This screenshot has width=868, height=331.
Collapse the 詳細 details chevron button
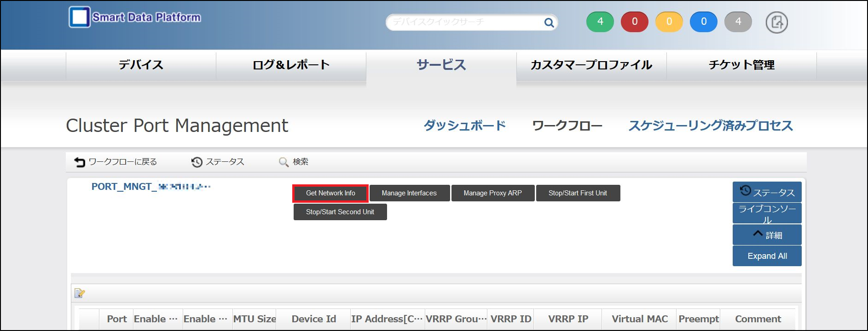(767, 235)
